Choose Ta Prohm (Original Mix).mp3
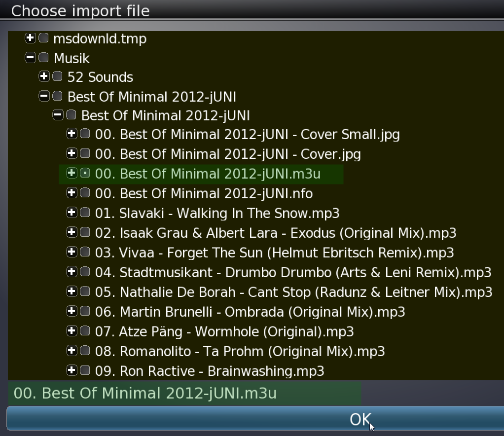504x436 pixels. tap(240, 352)
